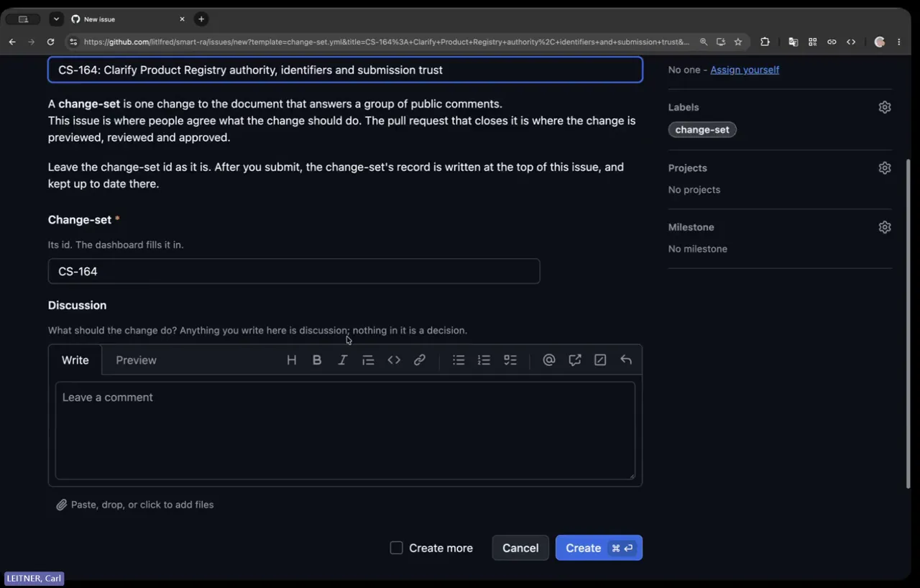
Task: Add a link in the comment
Action: coord(420,360)
